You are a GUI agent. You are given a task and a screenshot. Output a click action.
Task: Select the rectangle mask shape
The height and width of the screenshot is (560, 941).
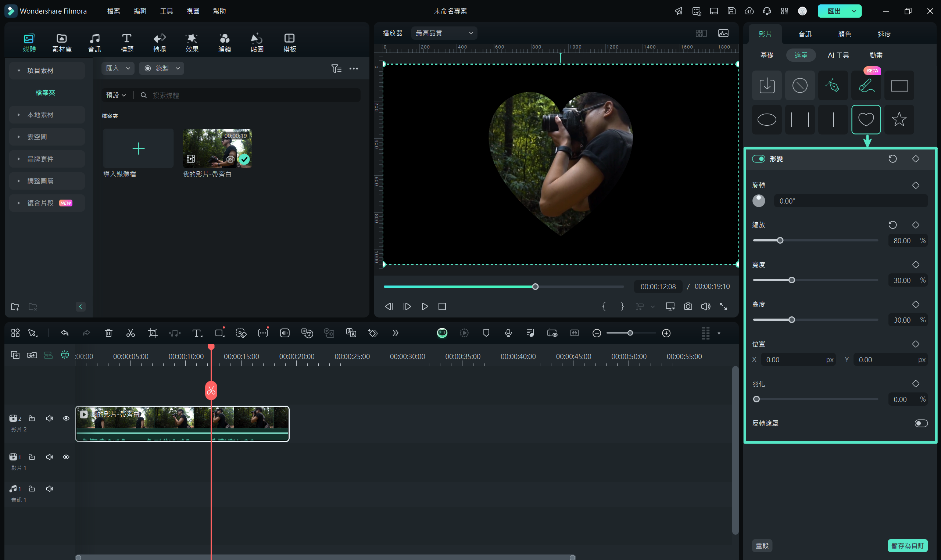[x=899, y=86]
